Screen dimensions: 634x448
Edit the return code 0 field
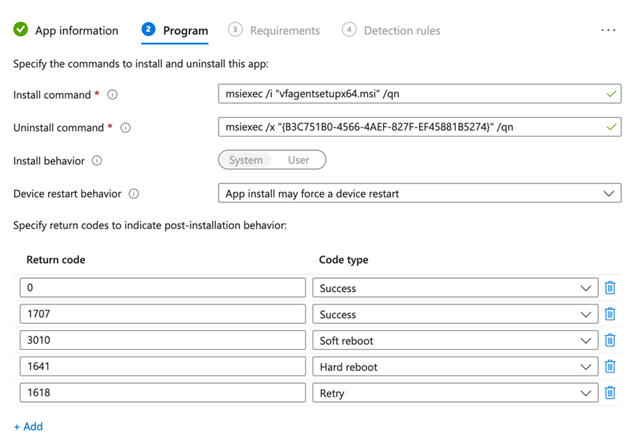point(163,287)
